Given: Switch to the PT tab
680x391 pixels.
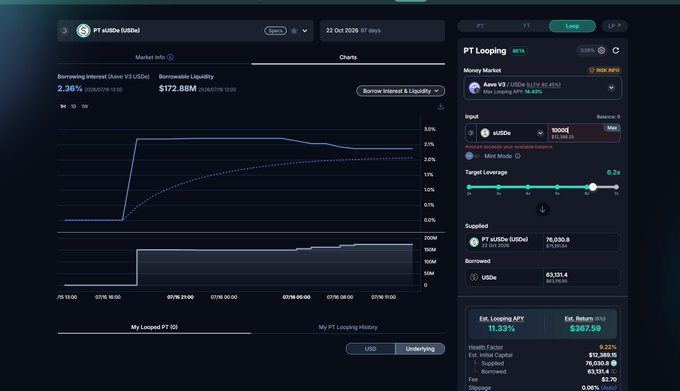Looking at the screenshot, I should coord(480,26).
